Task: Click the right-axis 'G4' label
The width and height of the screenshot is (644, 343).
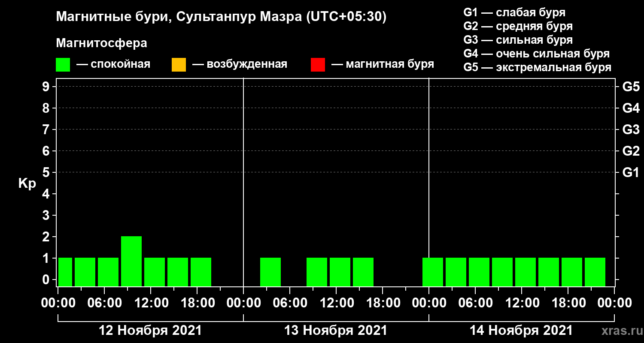Action: 631,108
